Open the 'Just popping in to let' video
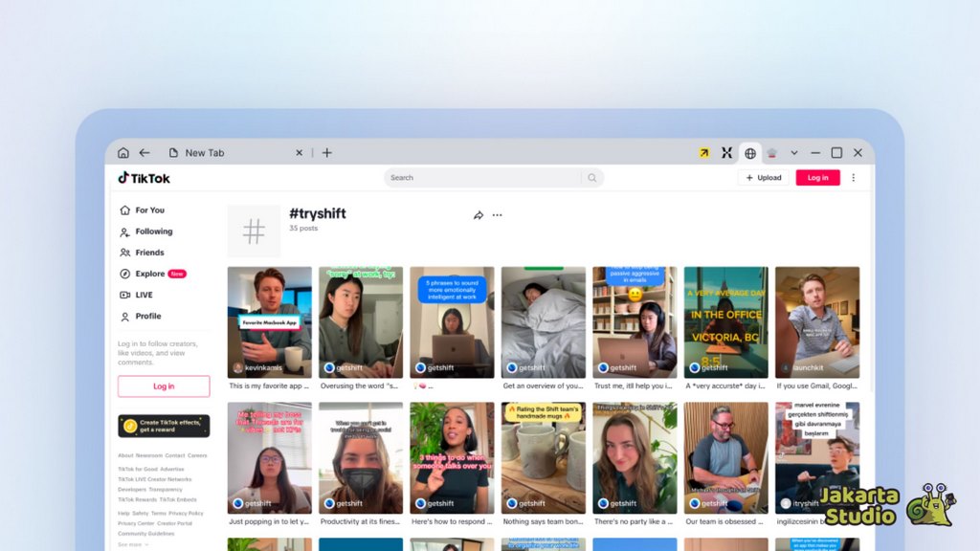 tap(269, 458)
